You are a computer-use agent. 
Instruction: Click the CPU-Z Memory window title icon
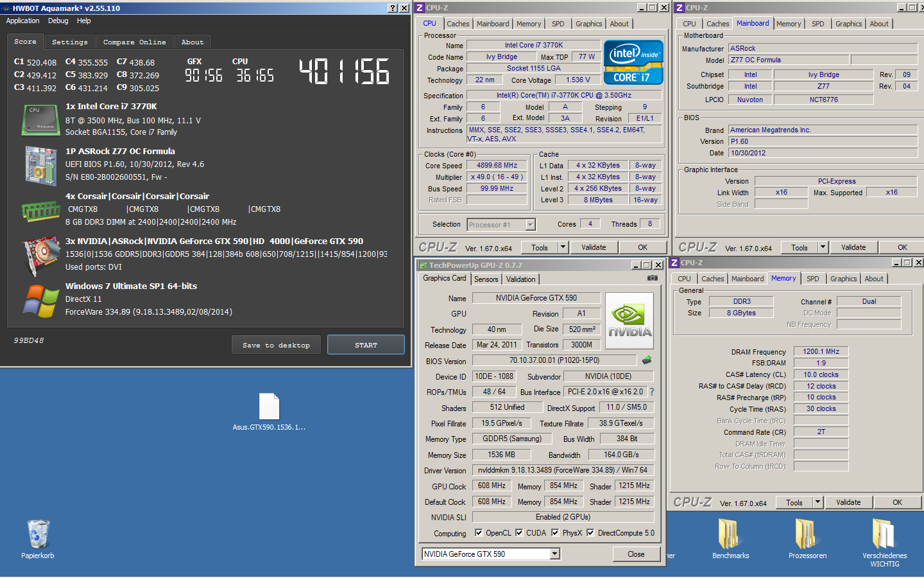pos(674,263)
